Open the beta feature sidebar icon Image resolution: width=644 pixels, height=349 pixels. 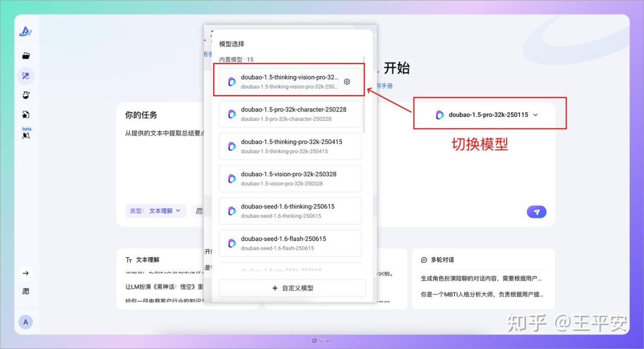pos(26,133)
